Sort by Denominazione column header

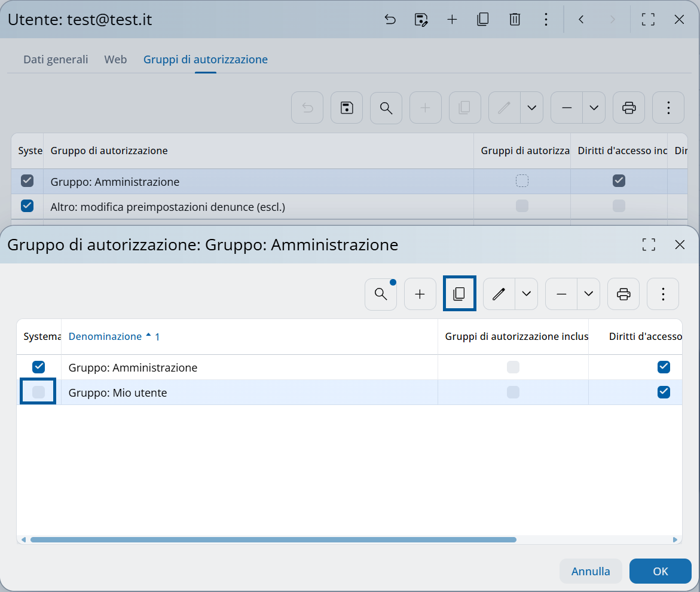[105, 336]
